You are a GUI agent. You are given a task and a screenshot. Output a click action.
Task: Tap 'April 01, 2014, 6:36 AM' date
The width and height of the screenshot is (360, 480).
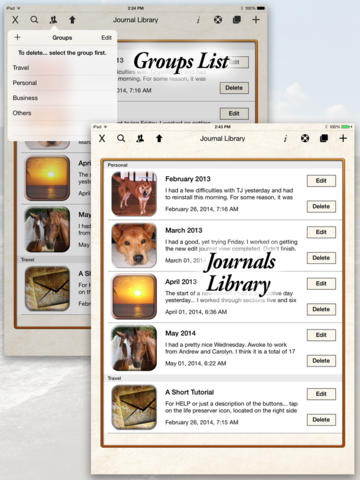[x=196, y=312]
